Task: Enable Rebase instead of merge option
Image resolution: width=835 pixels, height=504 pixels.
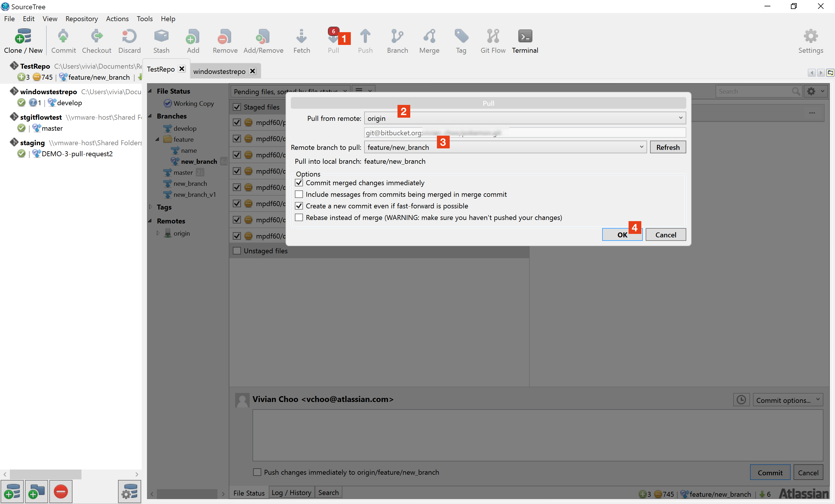Action: point(299,217)
